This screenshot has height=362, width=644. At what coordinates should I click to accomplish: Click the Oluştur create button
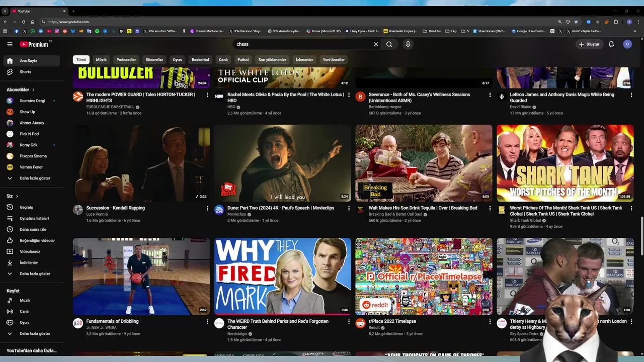[589, 44]
